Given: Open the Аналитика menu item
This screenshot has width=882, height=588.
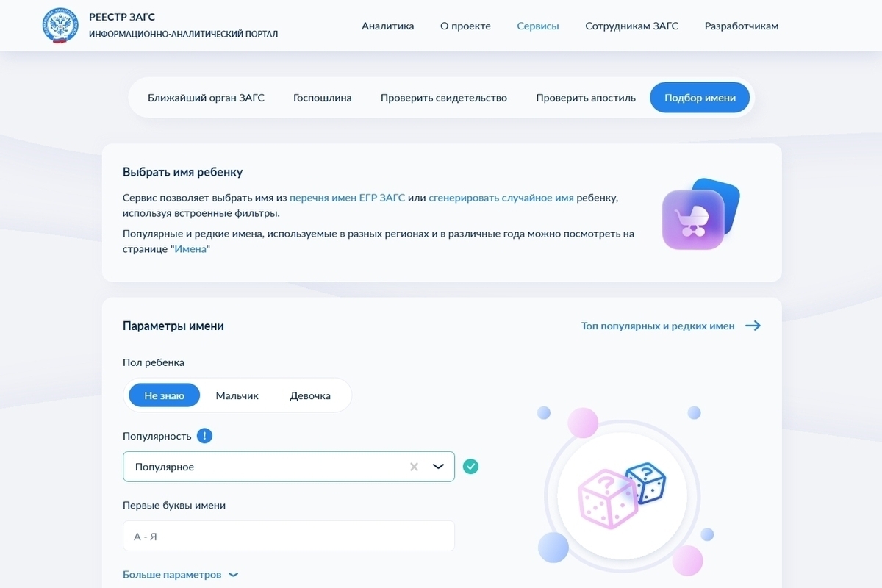Looking at the screenshot, I should (x=387, y=26).
